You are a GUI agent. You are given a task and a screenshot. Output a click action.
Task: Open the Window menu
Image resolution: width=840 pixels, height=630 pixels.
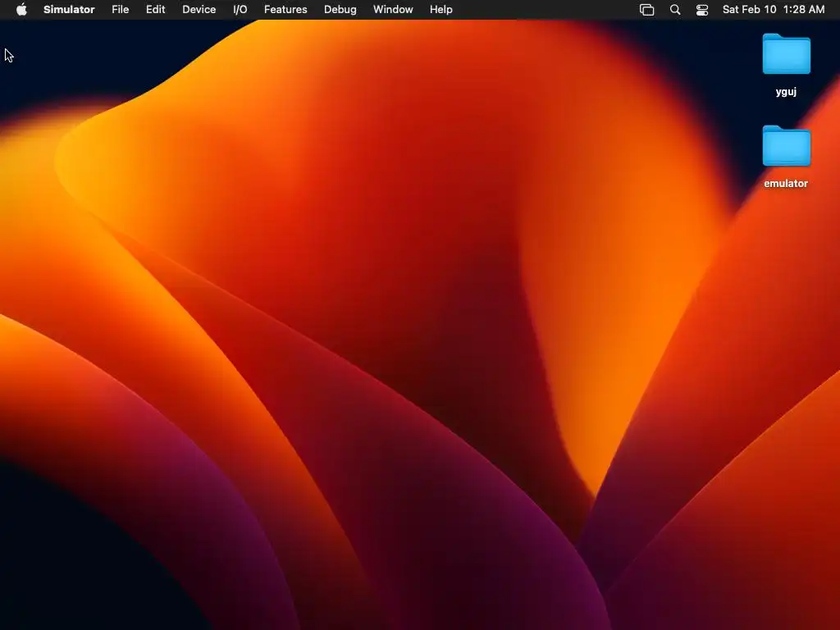coord(393,10)
